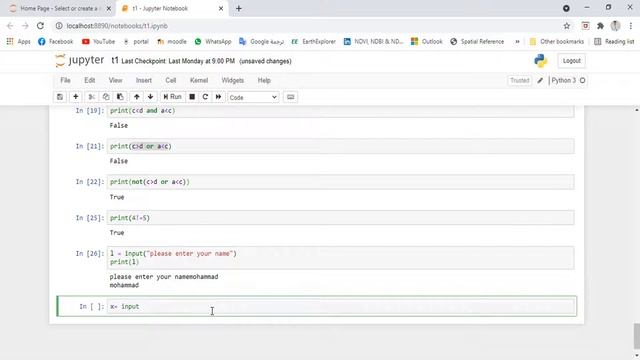640x360 pixels.
Task: Open the browser profile avatar
Action: pyautogui.click(x=616, y=26)
